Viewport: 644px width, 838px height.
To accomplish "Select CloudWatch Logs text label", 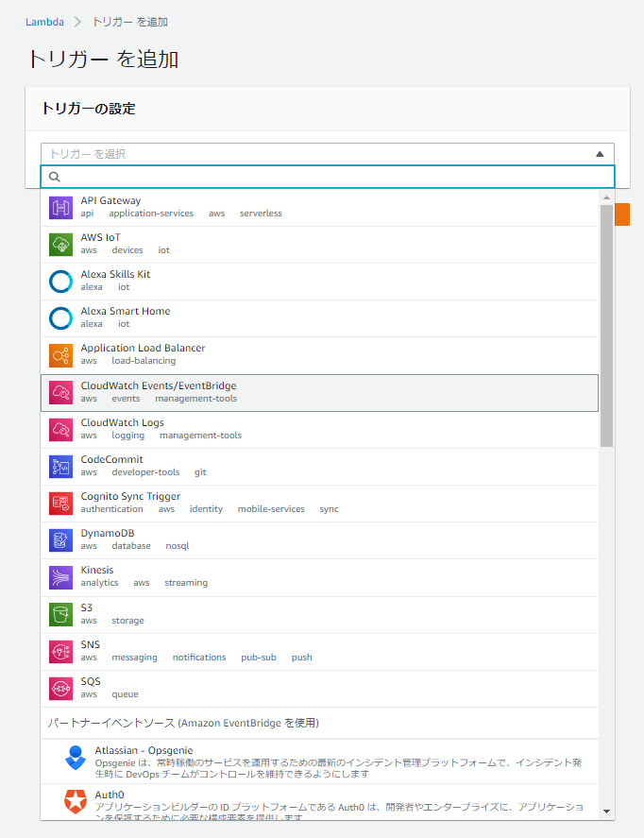I will [x=123, y=422].
